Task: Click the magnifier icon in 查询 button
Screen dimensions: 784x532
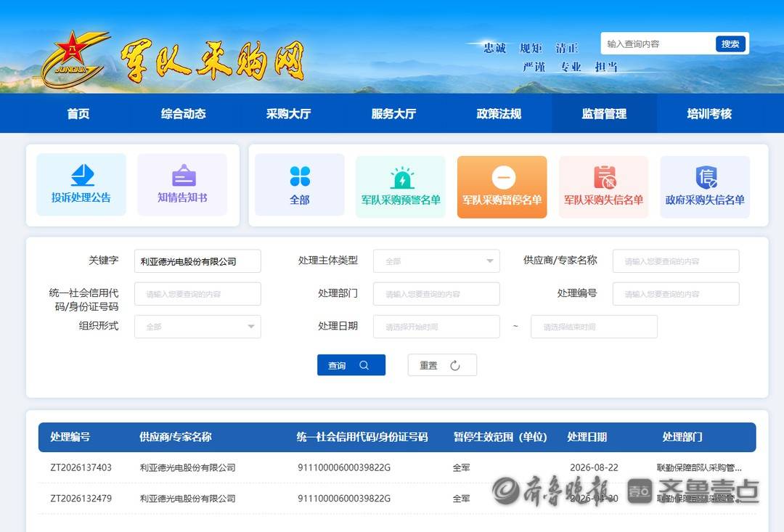Action: 364,365
